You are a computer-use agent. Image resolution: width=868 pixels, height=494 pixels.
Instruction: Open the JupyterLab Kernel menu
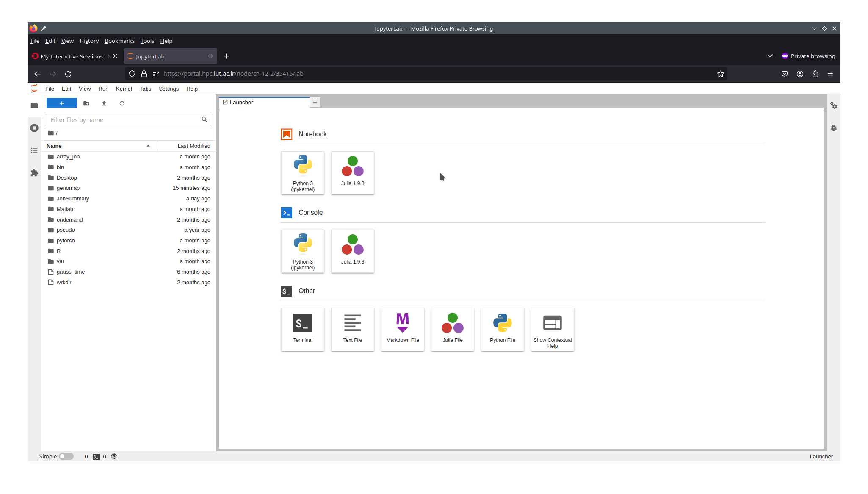pos(124,89)
